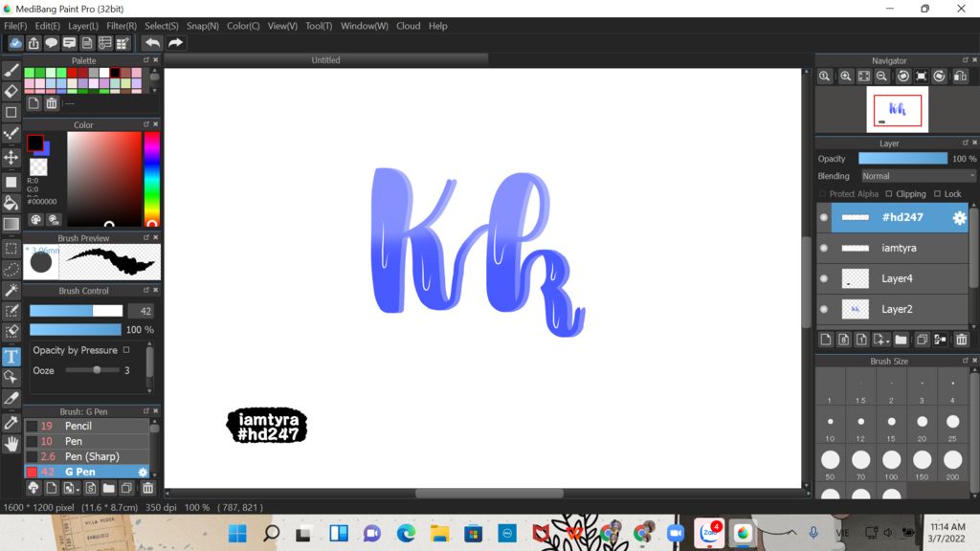Select the rectangular Select tool
This screenshot has width=980, height=551.
pyautogui.click(x=11, y=249)
